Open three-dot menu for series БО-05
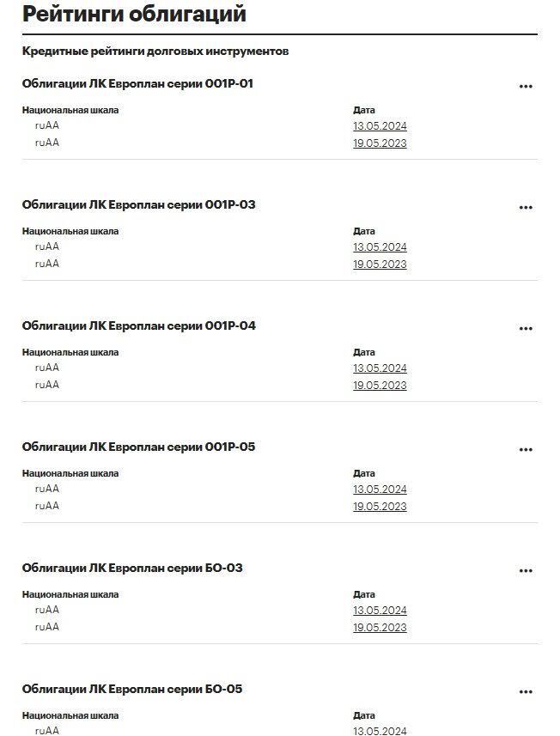The width and height of the screenshot is (560, 736). pos(526,692)
